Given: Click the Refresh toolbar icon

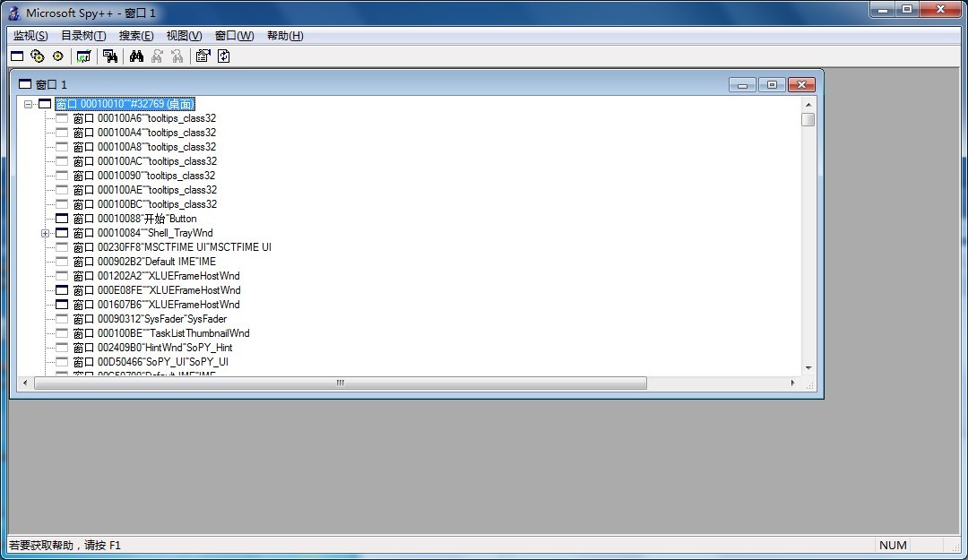Looking at the screenshot, I should click(224, 56).
